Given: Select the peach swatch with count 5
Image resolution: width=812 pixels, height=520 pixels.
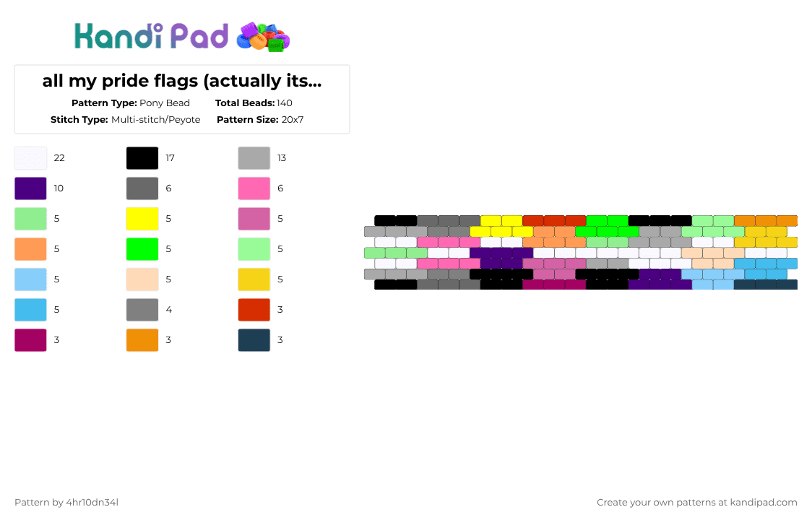Looking at the screenshot, I should [x=142, y=279].
